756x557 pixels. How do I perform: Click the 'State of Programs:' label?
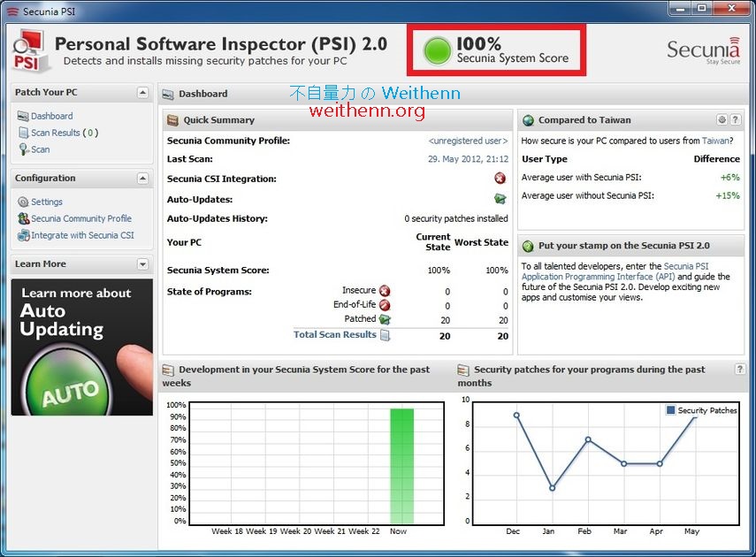pos(210,292)
